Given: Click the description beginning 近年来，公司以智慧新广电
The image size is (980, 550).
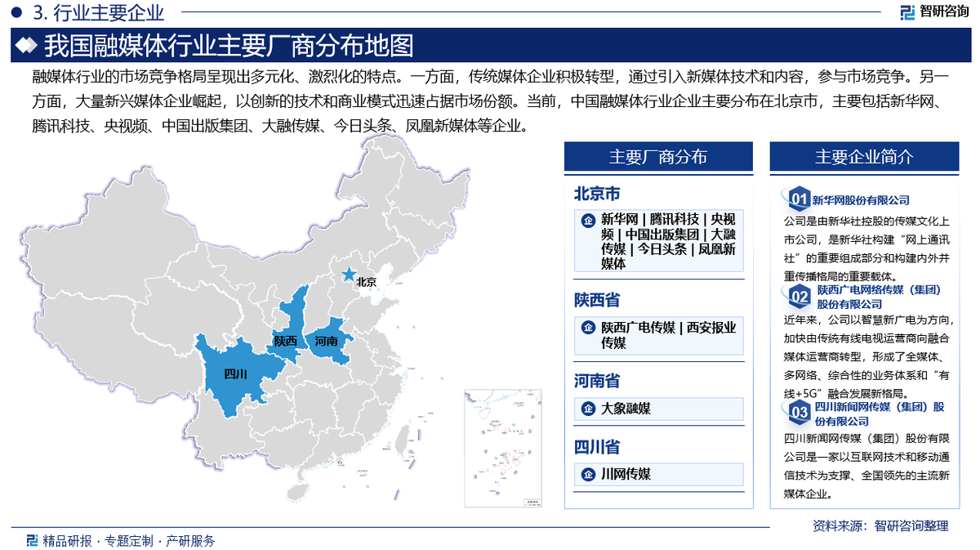Looking at the screenshot, I should pyautogui.click(x=868, y=357).
